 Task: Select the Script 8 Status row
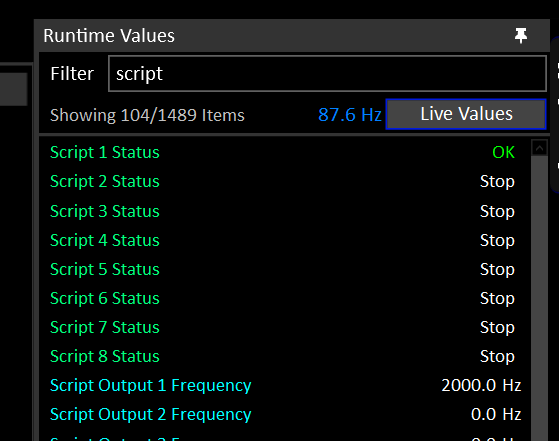point(284,356)
